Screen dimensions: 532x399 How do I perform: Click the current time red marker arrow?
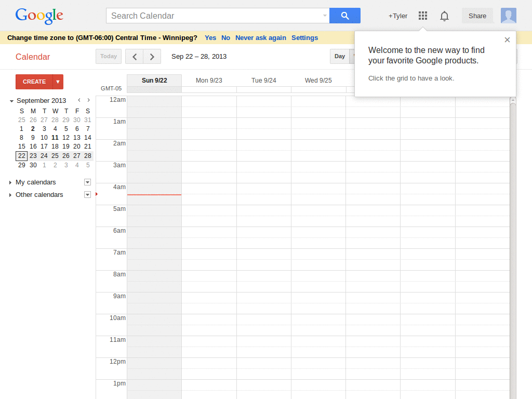click(97, 194)
